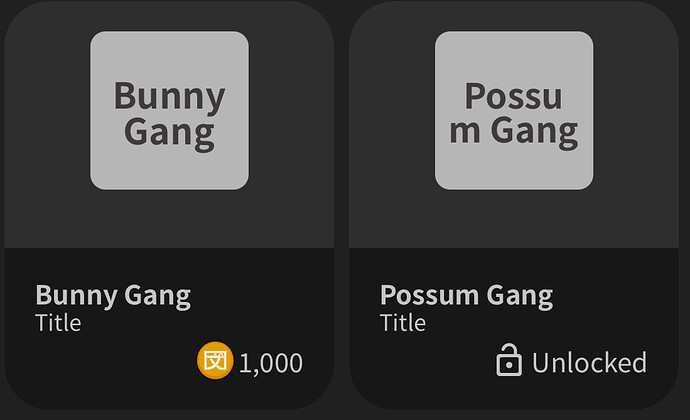The image size is (690, 420).
Task: Select the Bunny Gang preview thumbnail
Action: (x=169, y=111)
